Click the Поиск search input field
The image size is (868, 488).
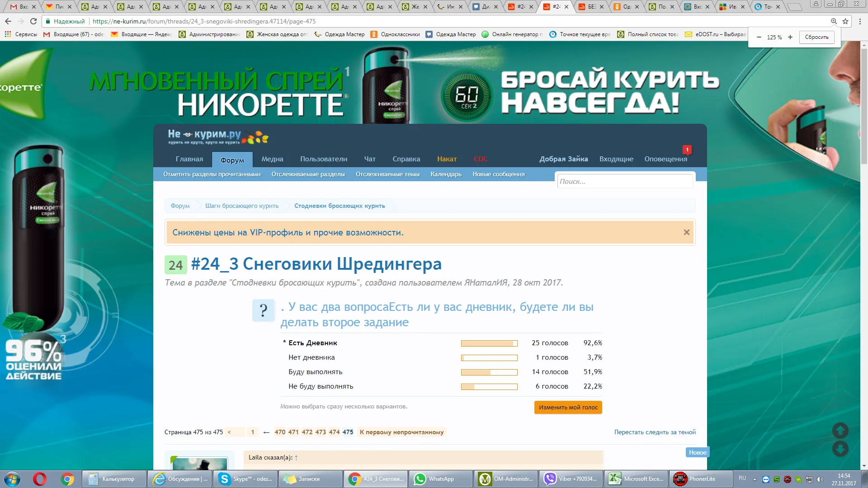[x=625, y=181]
